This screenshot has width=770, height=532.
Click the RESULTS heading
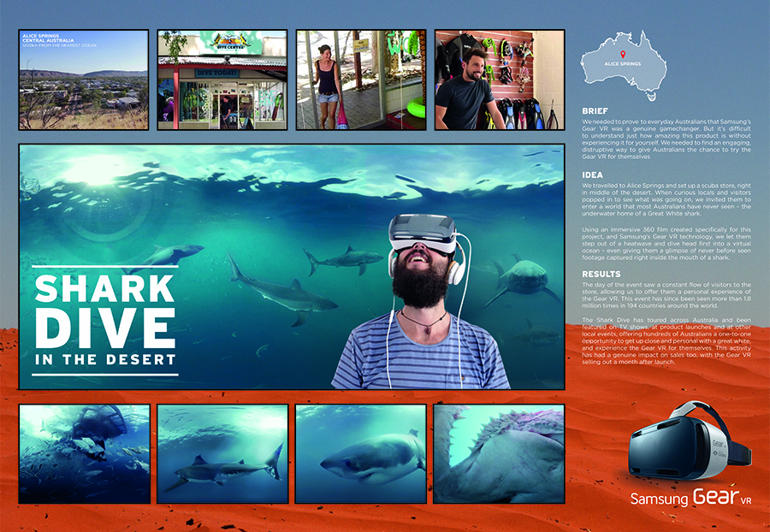coord(601,274)
